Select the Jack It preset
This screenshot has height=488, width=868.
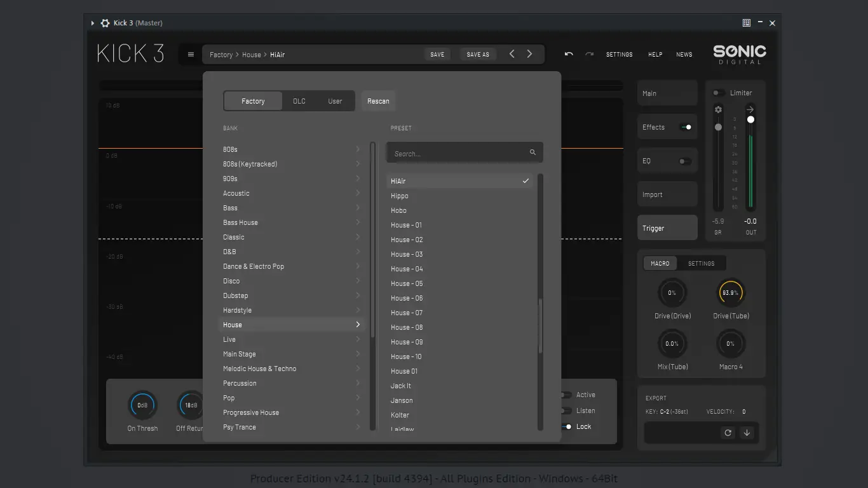(459, 386)
